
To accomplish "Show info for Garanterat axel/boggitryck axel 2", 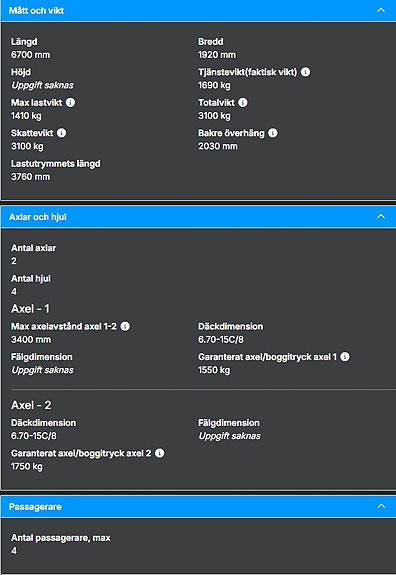I will click(x=160, y=453).
